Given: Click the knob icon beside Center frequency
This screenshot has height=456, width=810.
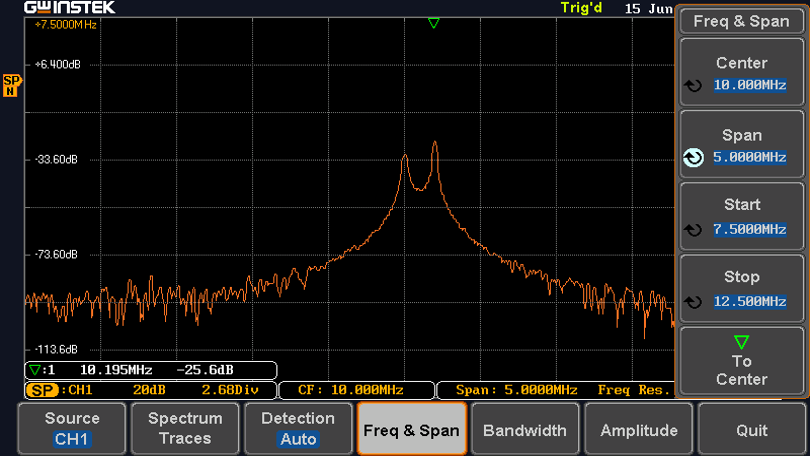Looking at the screenshot, I should [693, 86].
